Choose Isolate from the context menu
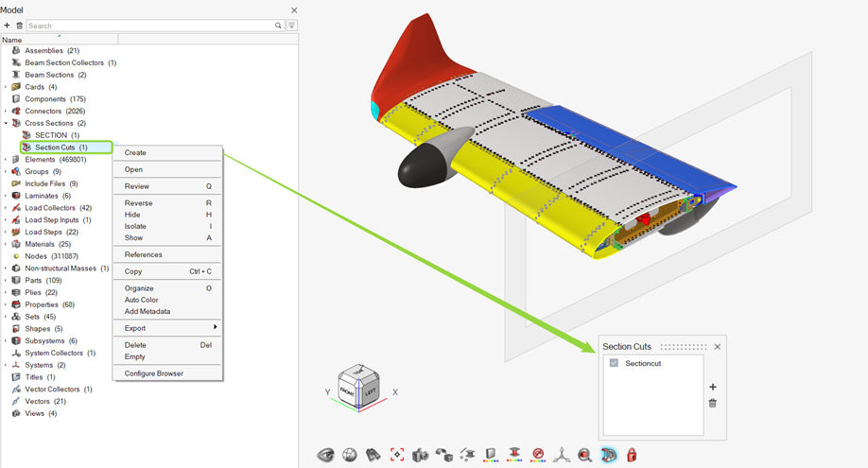This screenshot has height=468, width=868. (135, 226)
